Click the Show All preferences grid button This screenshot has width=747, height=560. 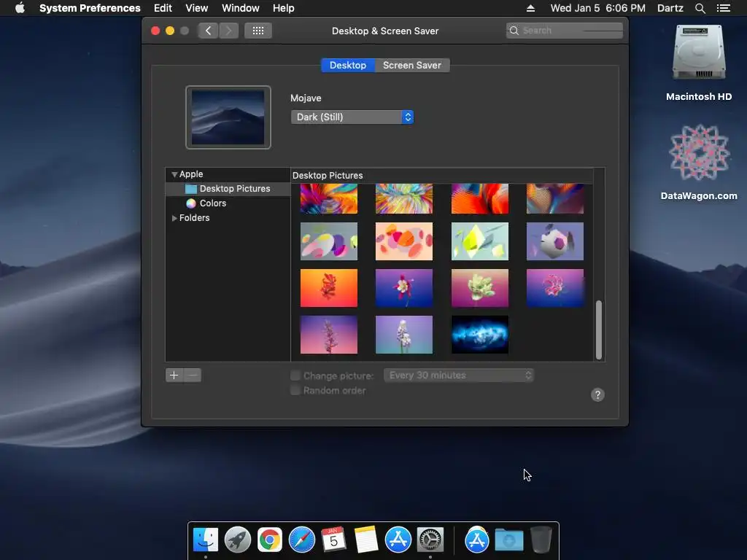258,31
